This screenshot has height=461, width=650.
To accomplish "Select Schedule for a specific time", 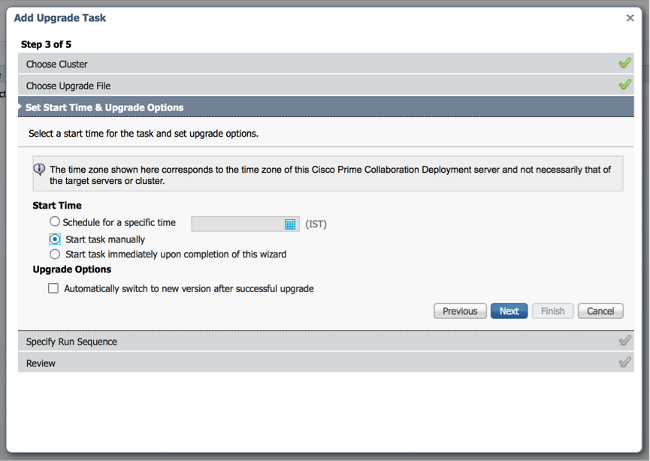I will pos(55,222).
